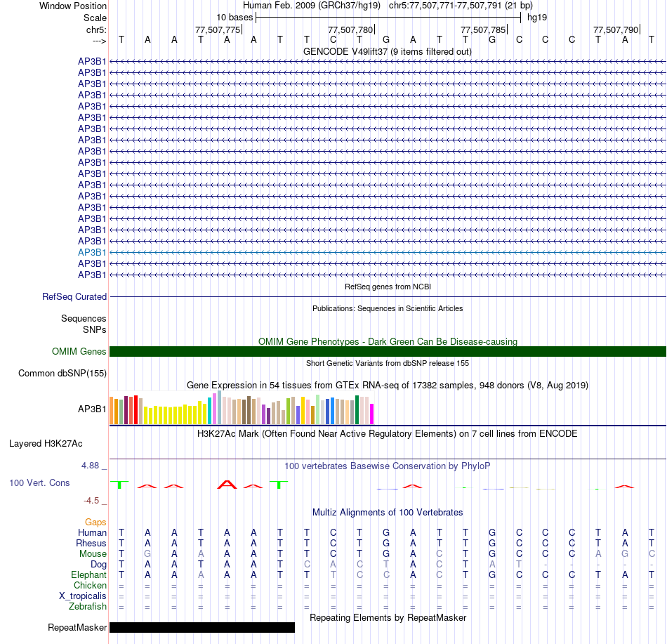
Task: Click 'Repeating Elements by RepeatMasker' track title
Action: click(x=388, y=617)
